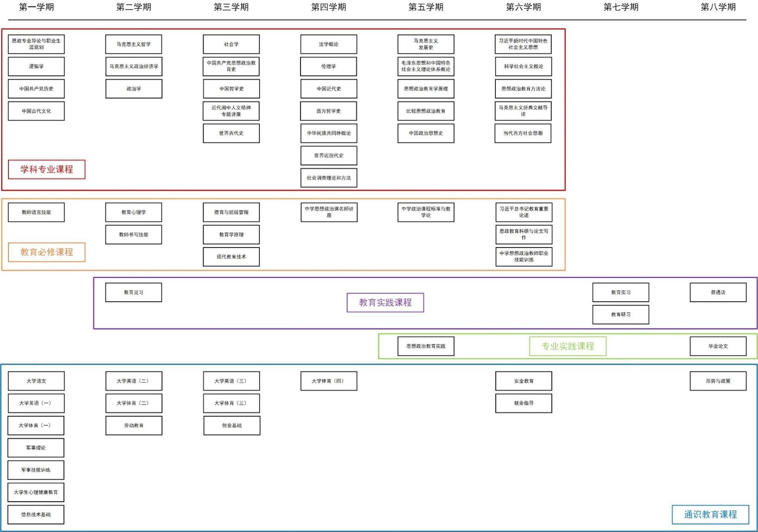Click the 现代教育技术 course box
Image resolution: width=758 pixels, height=532 pixels.
[x=231, y=257]
